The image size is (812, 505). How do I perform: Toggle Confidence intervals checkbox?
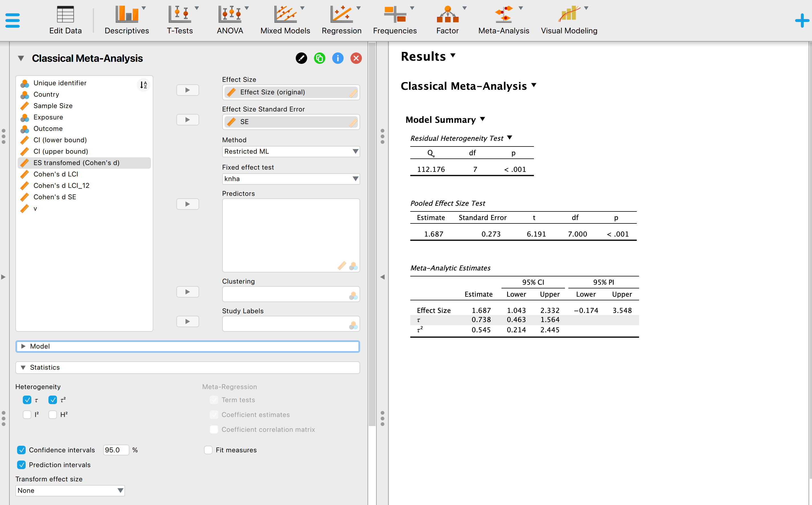point(21,450)
